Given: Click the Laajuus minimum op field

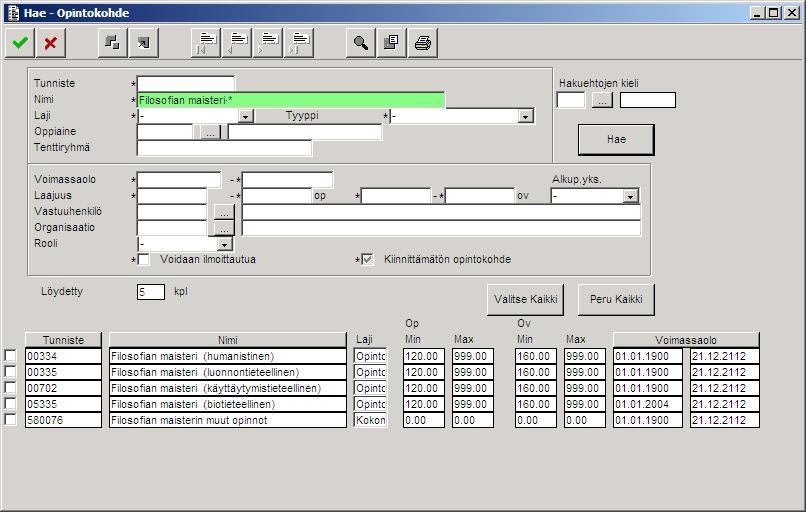Looking at the screenshot, I should [172, 196].
